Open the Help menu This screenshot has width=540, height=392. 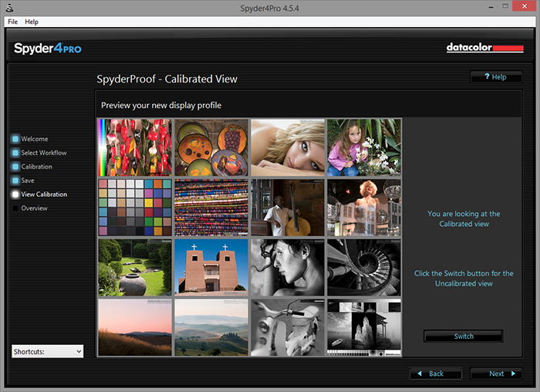[32, 22]
